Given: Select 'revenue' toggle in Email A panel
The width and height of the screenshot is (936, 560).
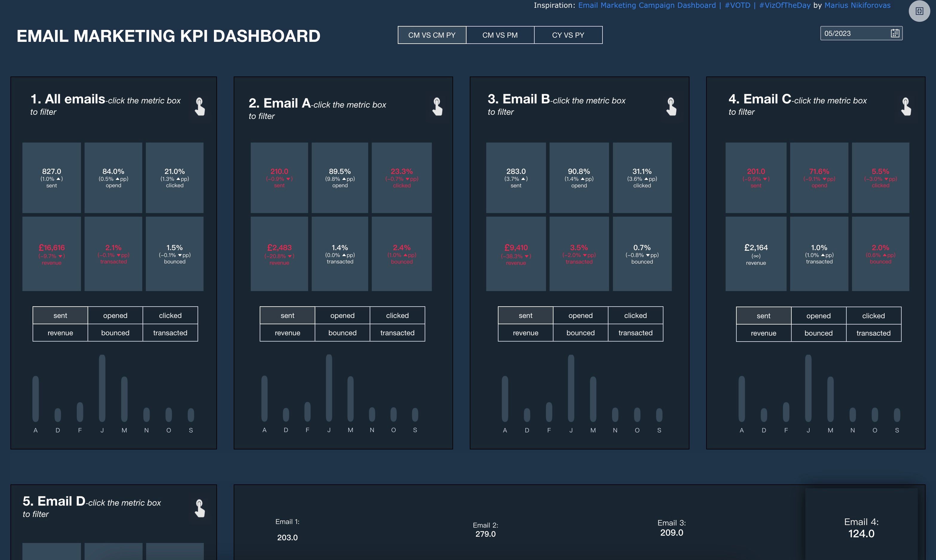Looking at the screenshot, I should 287,333.
